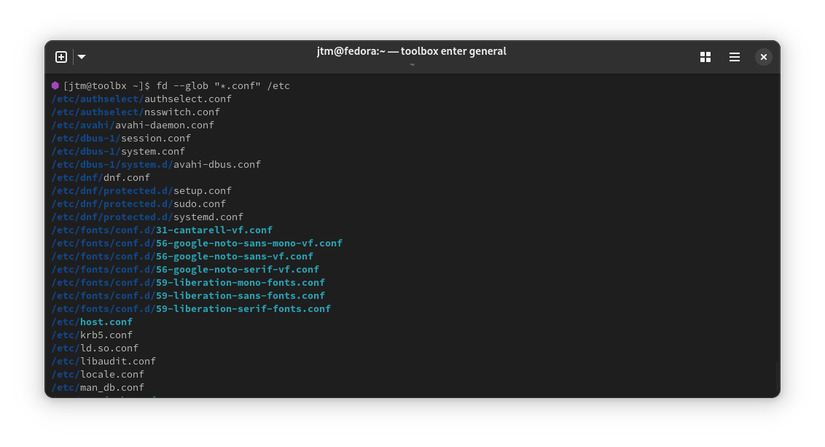Expand the new tab dropdown arrow
The height and width of the screenshot is (447, 825).
point(82,57)
